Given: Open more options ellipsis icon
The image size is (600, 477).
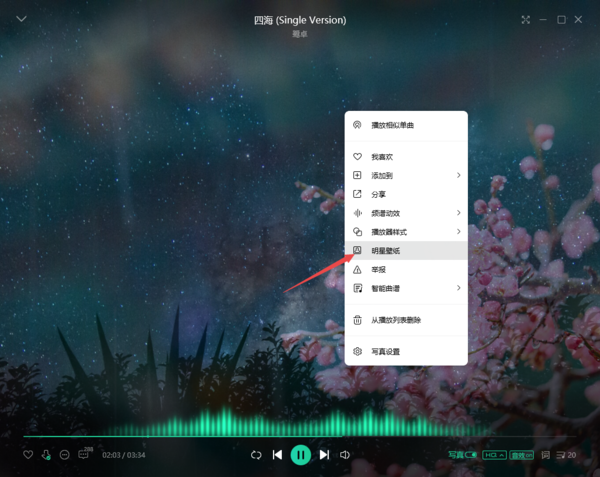Looking at the screenshot, I should coord(65,454).
